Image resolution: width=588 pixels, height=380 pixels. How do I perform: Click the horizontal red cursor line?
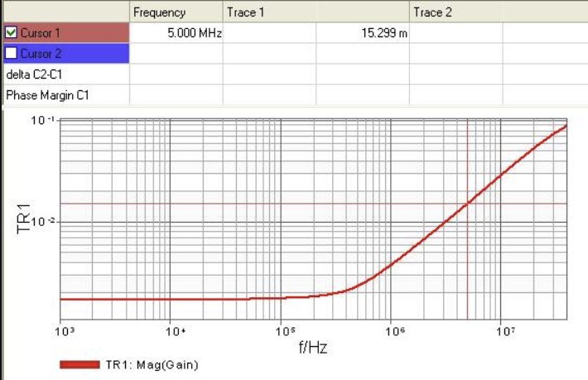tap(263, 204)
